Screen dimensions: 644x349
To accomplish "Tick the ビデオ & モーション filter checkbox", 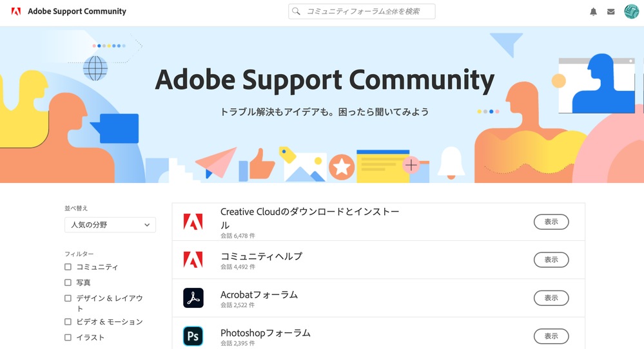I will pyautogui.click(x=68, y=322).
